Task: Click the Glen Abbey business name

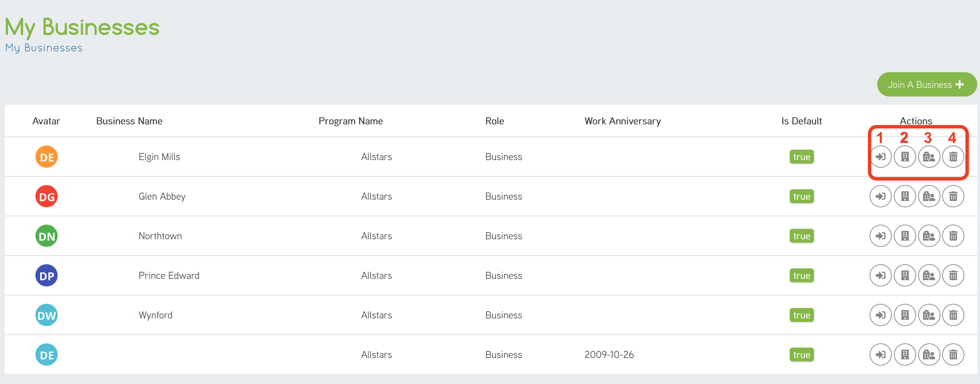Action: coord(162,196)
